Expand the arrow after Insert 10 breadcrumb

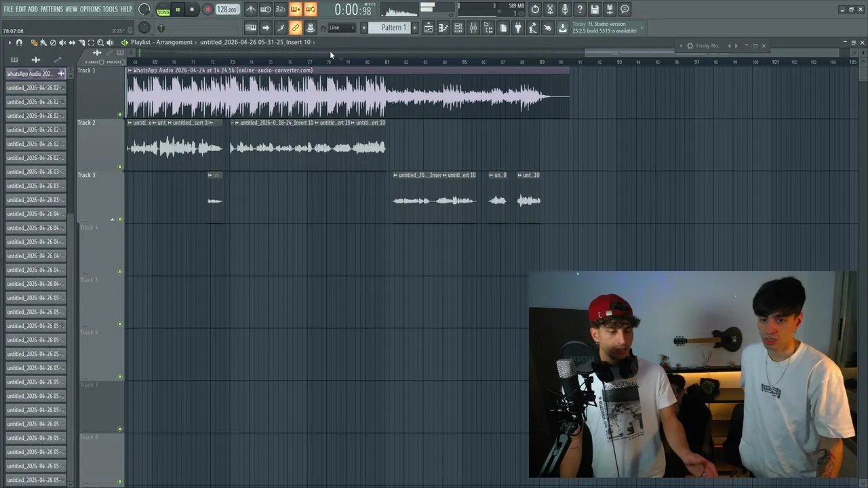(314, 42)
